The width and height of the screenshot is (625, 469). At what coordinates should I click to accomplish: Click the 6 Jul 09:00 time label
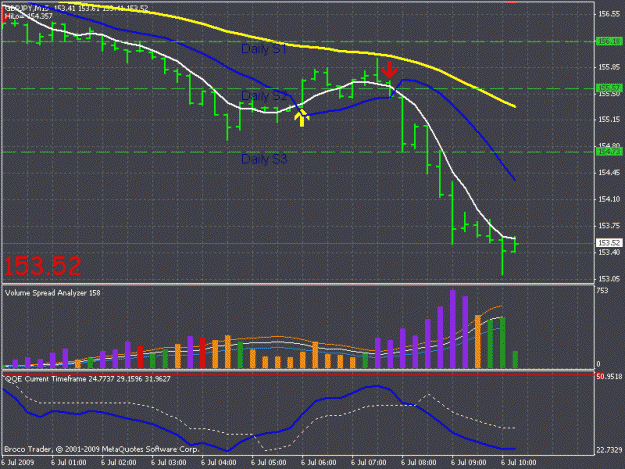(468, 463)
